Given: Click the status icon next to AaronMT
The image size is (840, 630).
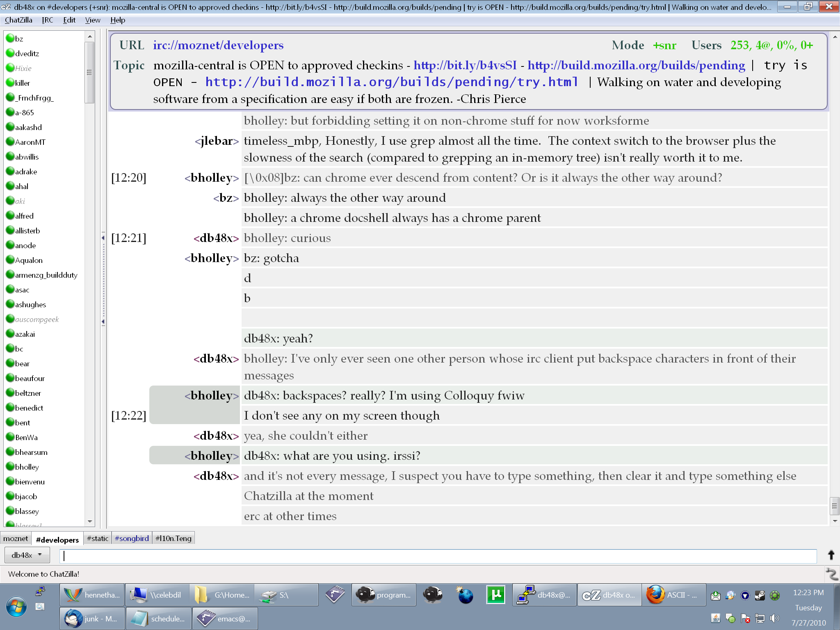Looking at the screenshot, I should click(10, 142).
